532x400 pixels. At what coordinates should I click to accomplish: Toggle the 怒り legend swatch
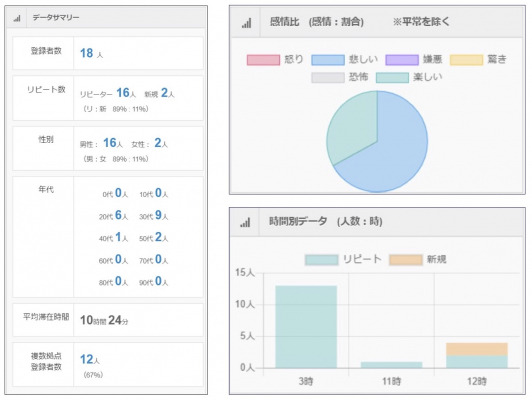click(x=263, y=60)
